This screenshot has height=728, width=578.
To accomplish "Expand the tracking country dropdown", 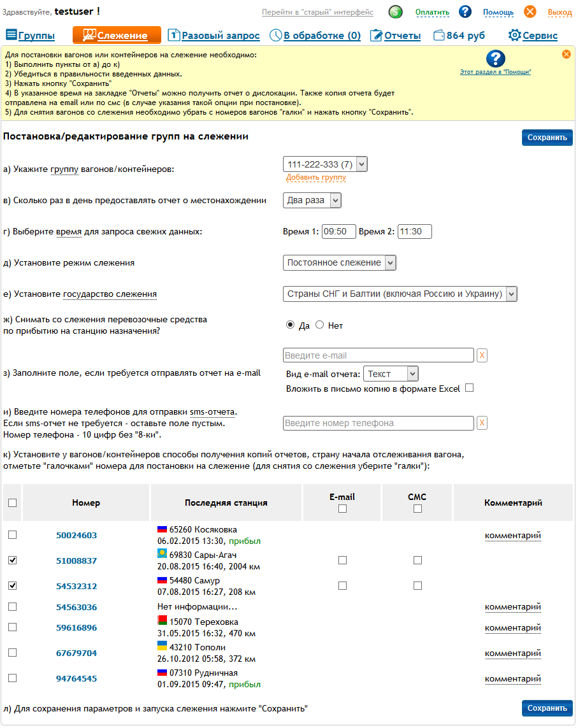I will (x=400, y=294).
